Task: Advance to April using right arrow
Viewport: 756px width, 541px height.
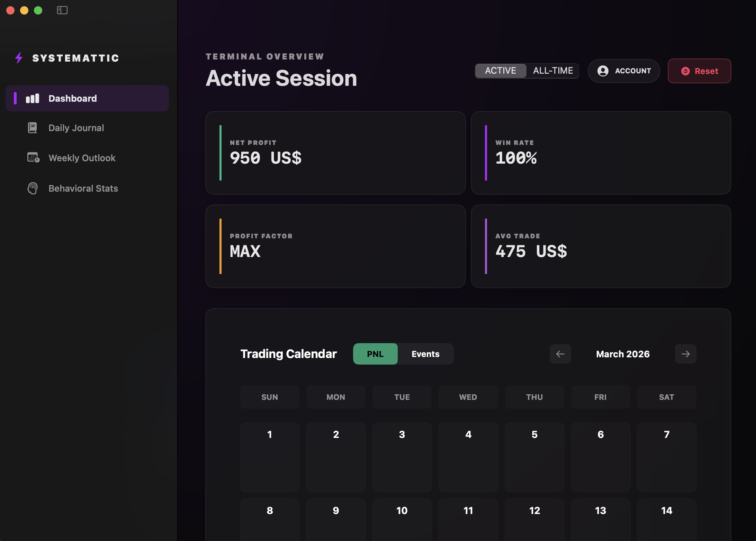Action: [685, 354]
